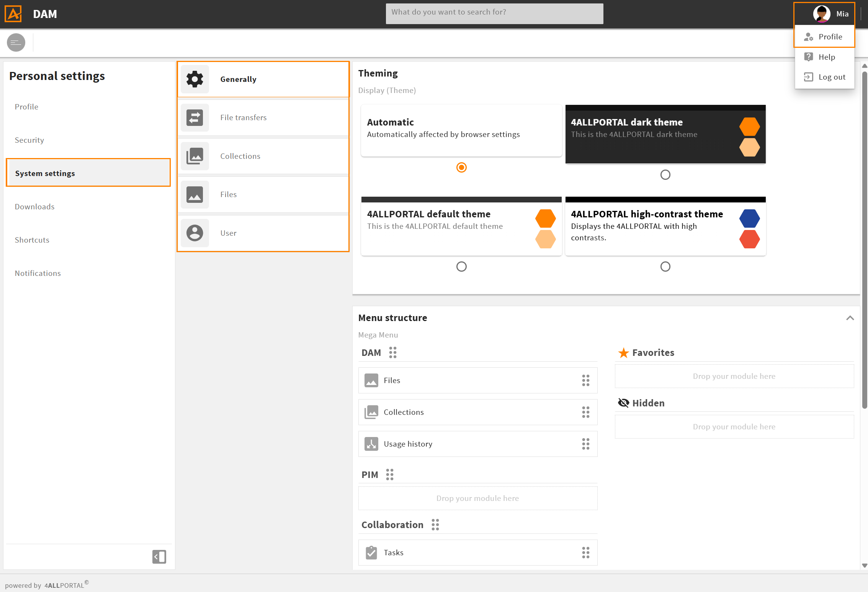Click the Help question mark icon
868x592 pixels.
tap(809, 57)
